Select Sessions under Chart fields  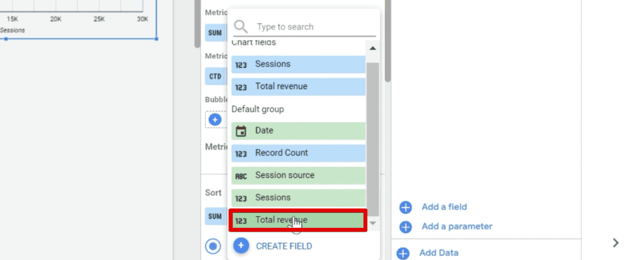click(x=298, y=64)
